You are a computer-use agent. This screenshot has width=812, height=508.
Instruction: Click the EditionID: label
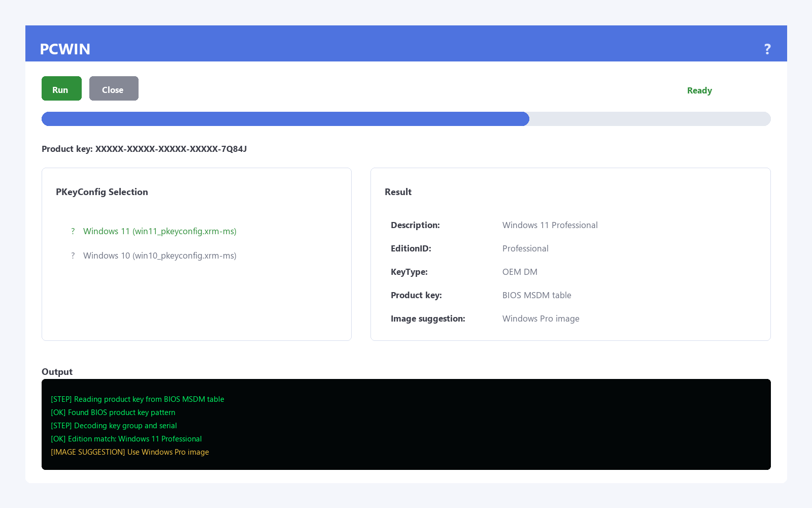tap(411, 248)
